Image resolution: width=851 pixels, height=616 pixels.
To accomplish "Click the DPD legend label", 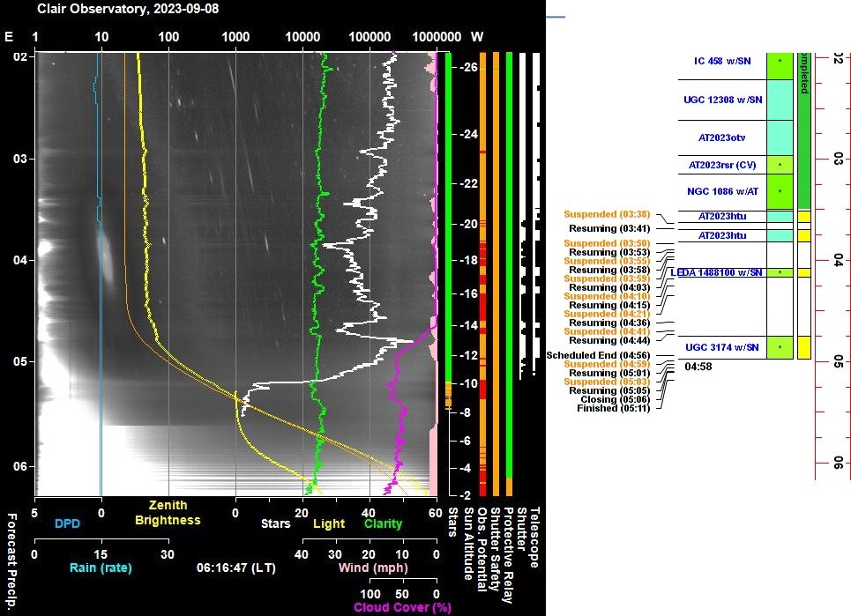I will pyautogui.click(x=67, y=523).
